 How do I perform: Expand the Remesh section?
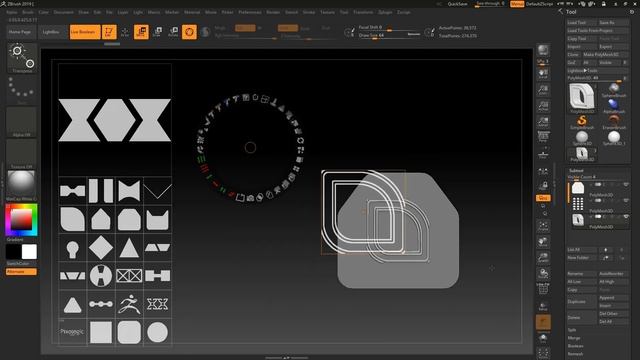(576, 354)
